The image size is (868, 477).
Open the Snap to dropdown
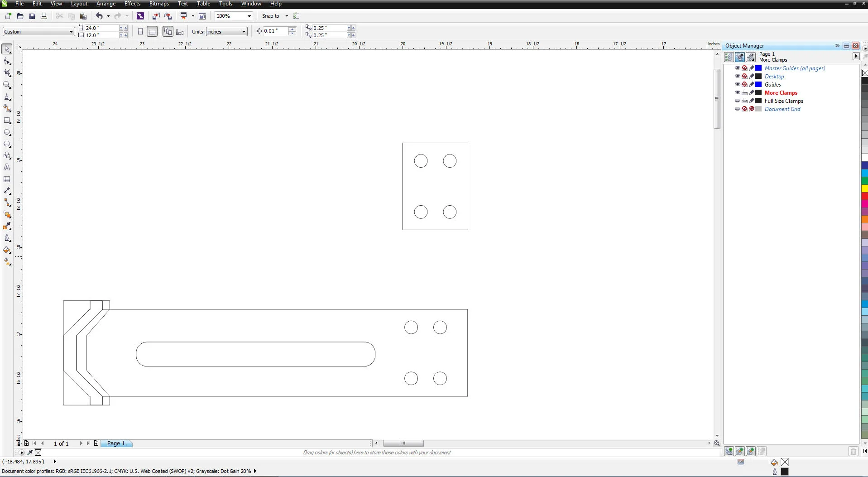[x=287, y=16]
